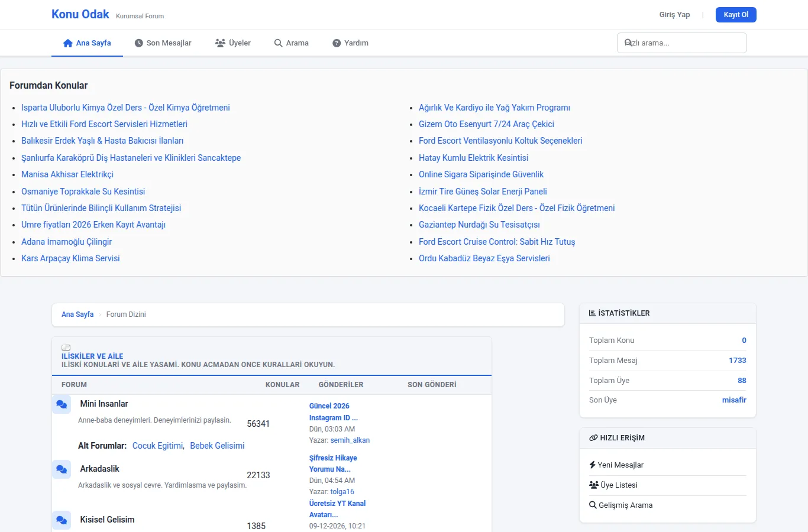Open the Cocuk Egitimi subforum link
808x532 pixels.
[158, 446]
